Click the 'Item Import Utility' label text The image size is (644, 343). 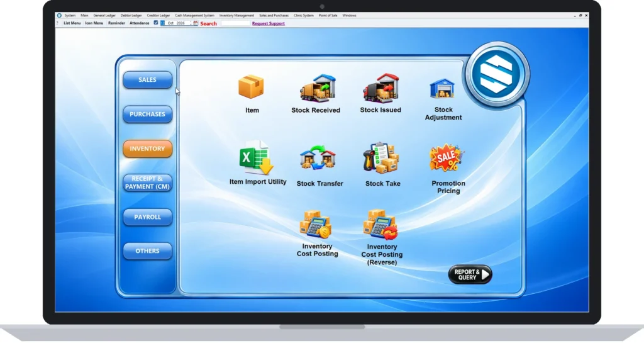click(258, 181)
